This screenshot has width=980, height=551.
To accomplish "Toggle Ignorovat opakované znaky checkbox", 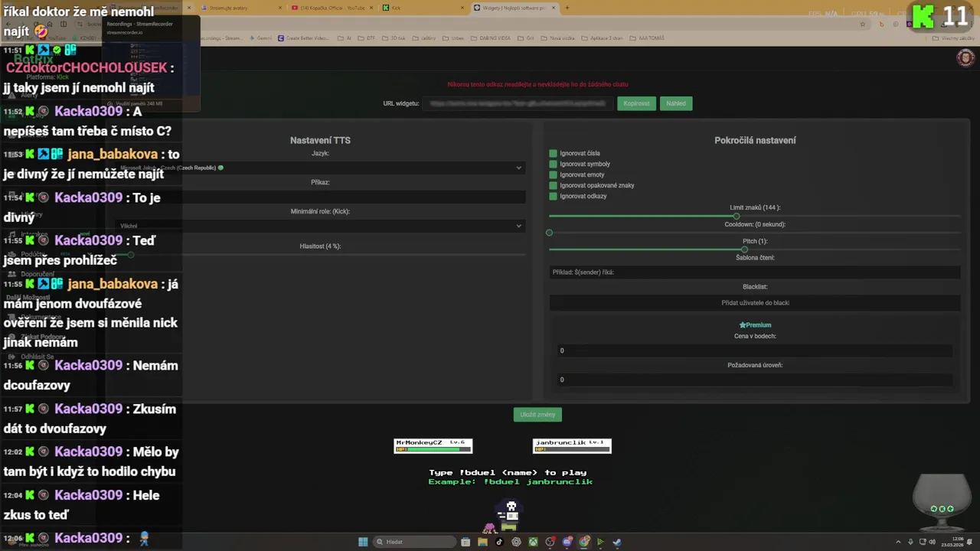I will click(x=554, y=185).
